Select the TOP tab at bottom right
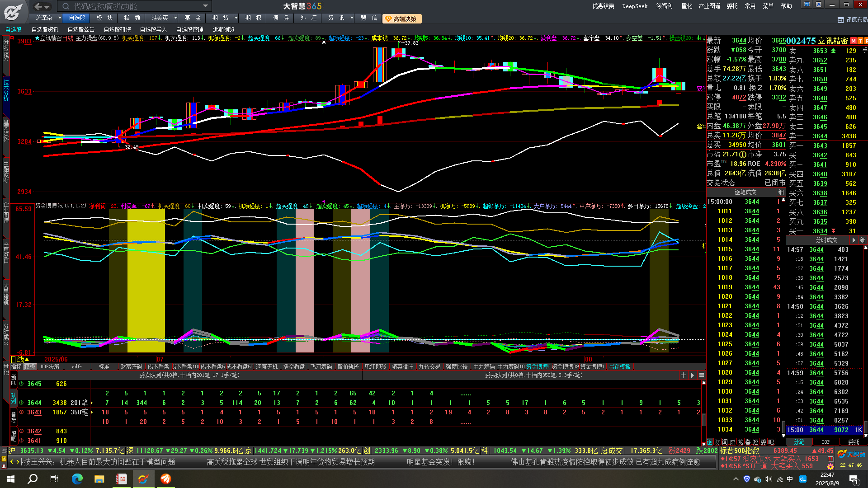This screenshot has height=488, width=868. [x=826, y=442]
